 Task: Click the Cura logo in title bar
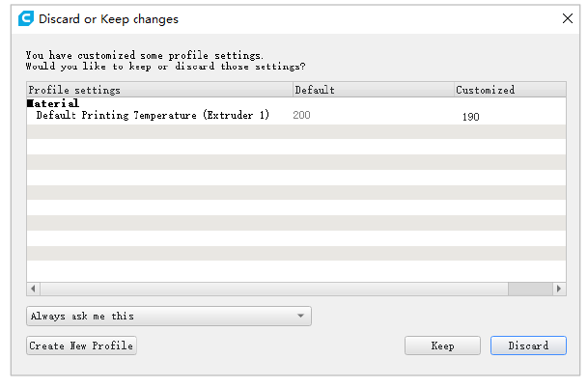pyautogui.click(x=26, y=18)
